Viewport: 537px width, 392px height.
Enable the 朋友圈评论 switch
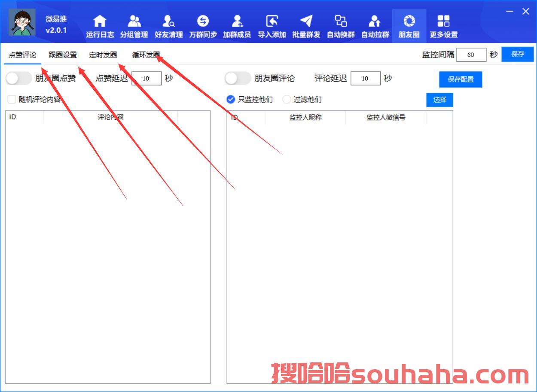(238, 78)
